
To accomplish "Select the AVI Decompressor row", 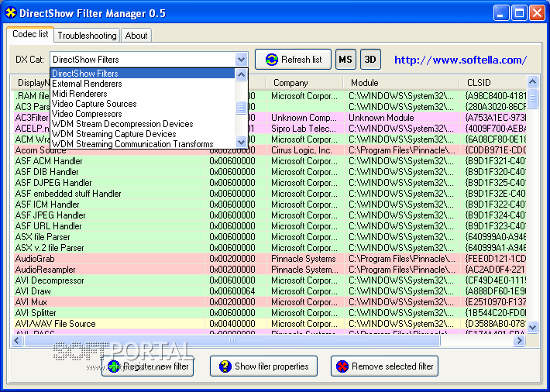I will click(x=269, y=280).
